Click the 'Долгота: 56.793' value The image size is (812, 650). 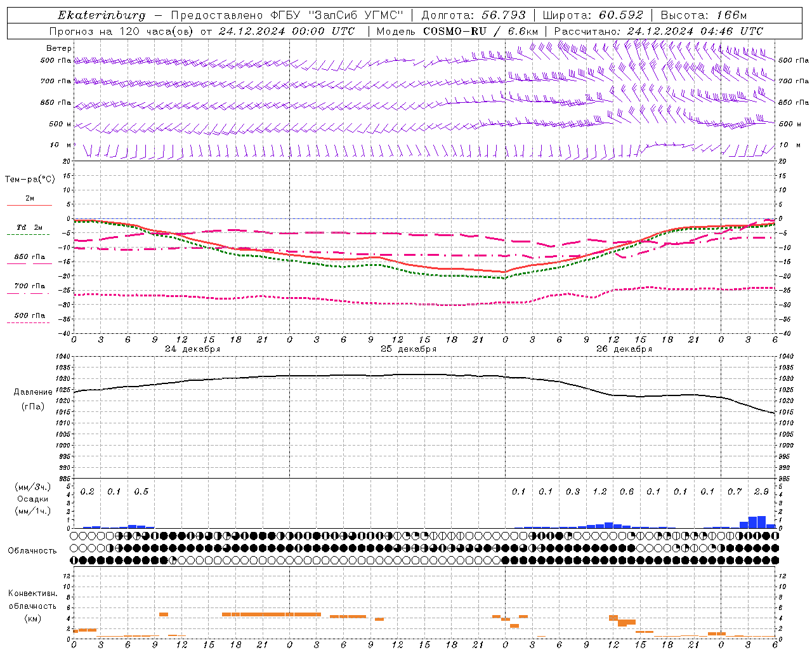pyautogui.click(x=473, y=15)
